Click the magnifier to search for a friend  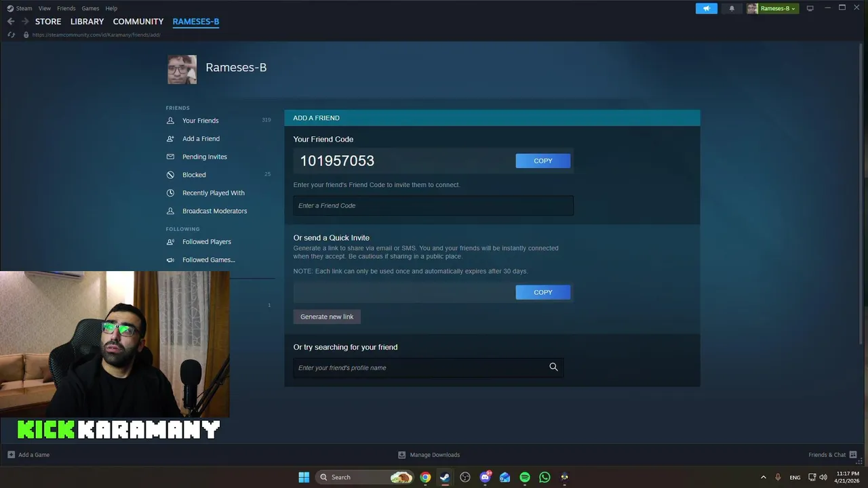tap(553, 367)
